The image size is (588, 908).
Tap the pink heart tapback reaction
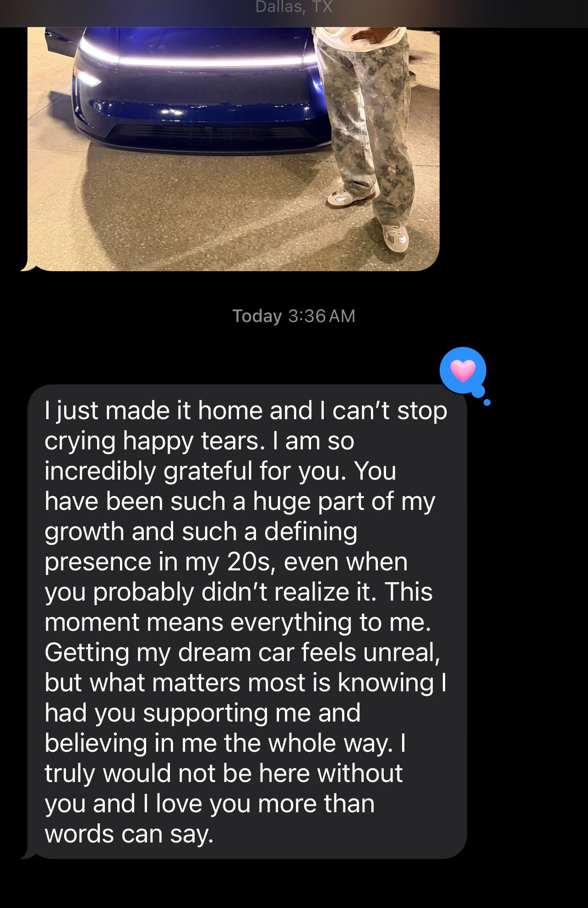463,371
